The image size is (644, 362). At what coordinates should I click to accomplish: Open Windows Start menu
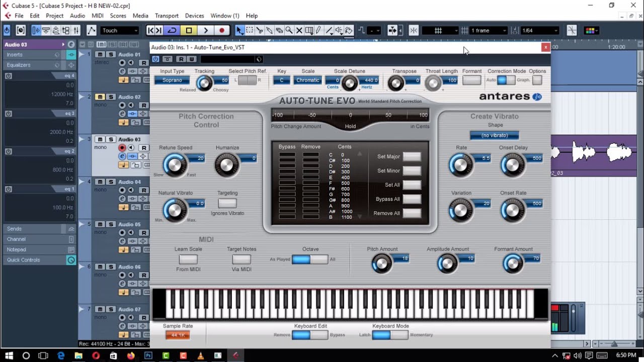[9, 355]
